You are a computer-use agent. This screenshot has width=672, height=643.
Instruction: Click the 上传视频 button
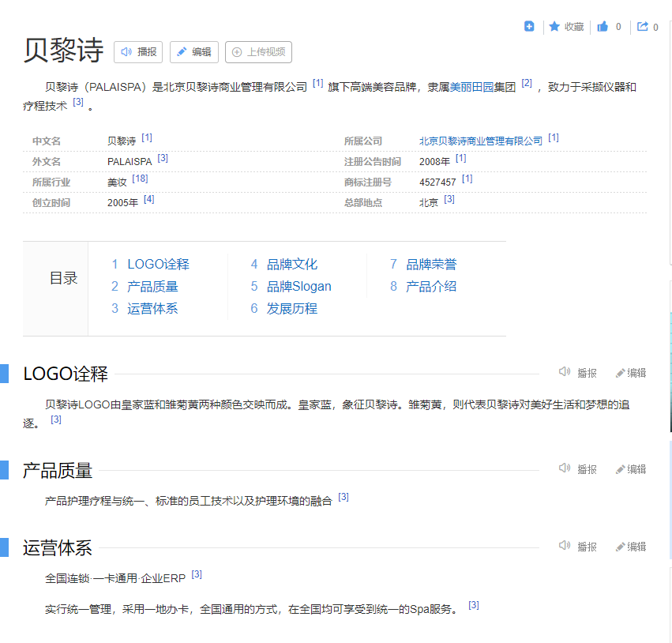[258, 52]
